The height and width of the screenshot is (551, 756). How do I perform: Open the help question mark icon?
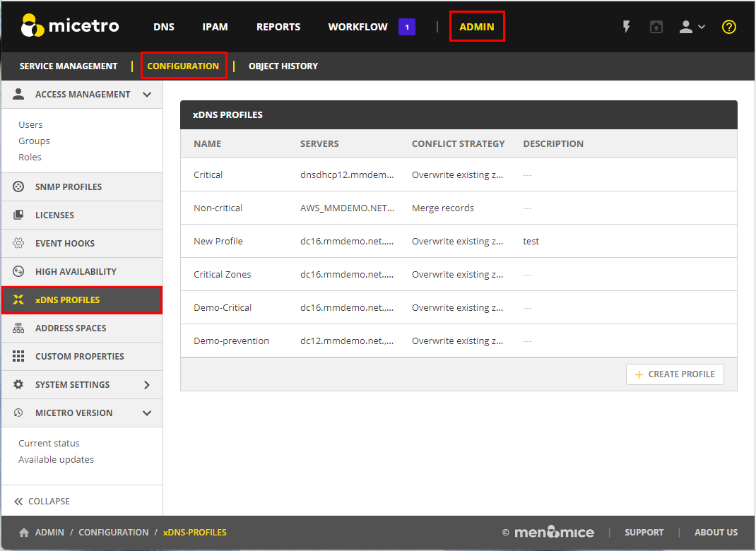tap(729, 27)
